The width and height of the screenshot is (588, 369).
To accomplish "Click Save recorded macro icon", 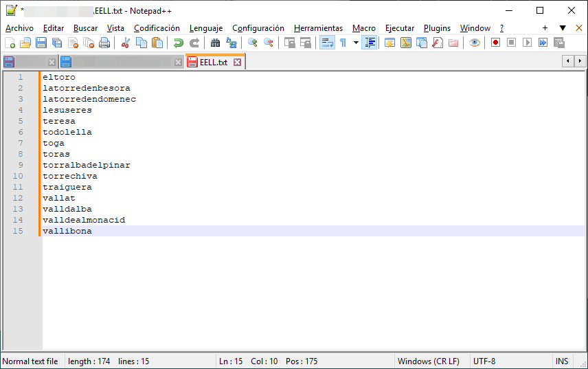I will pyautogui.click(x=558, y=43).
